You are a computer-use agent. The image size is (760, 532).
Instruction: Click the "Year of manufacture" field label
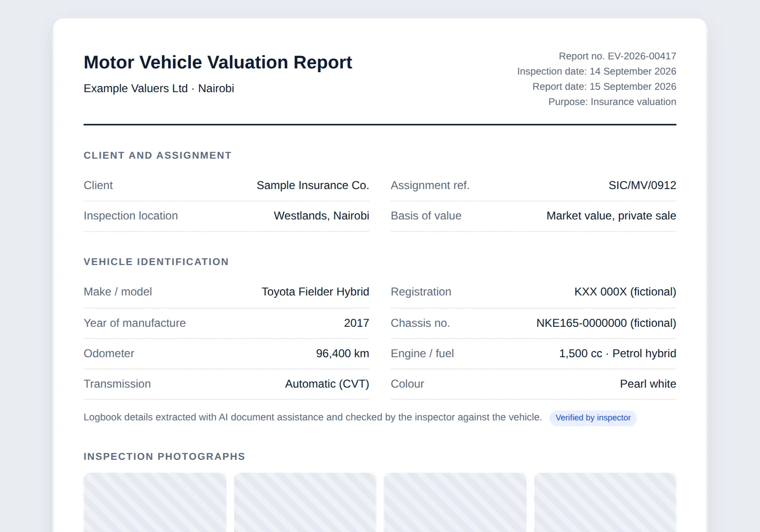(134, 323)
